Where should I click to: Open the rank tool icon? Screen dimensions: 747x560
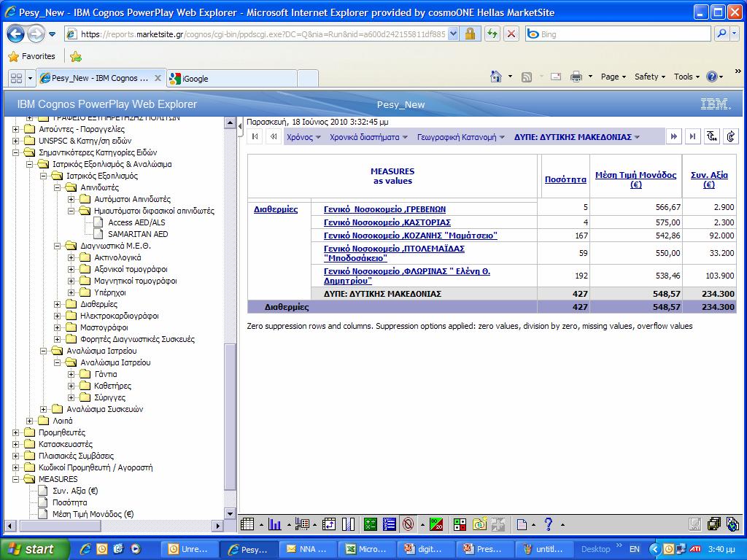pyautogui.click(x=390, y=524)
